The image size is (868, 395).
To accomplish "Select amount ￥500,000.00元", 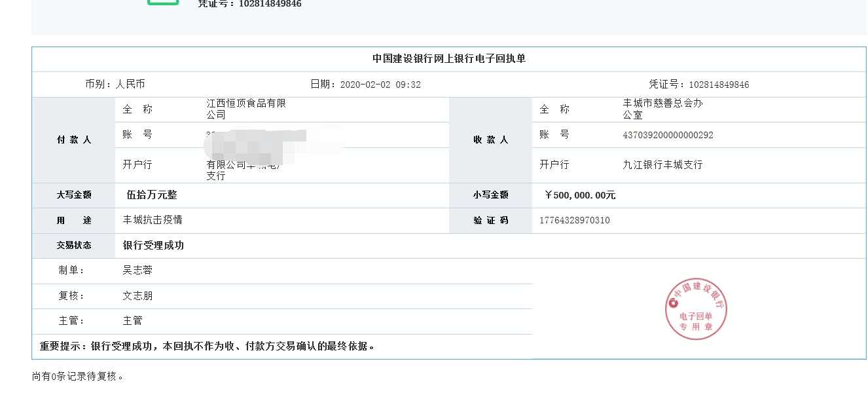I will pos(580,195).
